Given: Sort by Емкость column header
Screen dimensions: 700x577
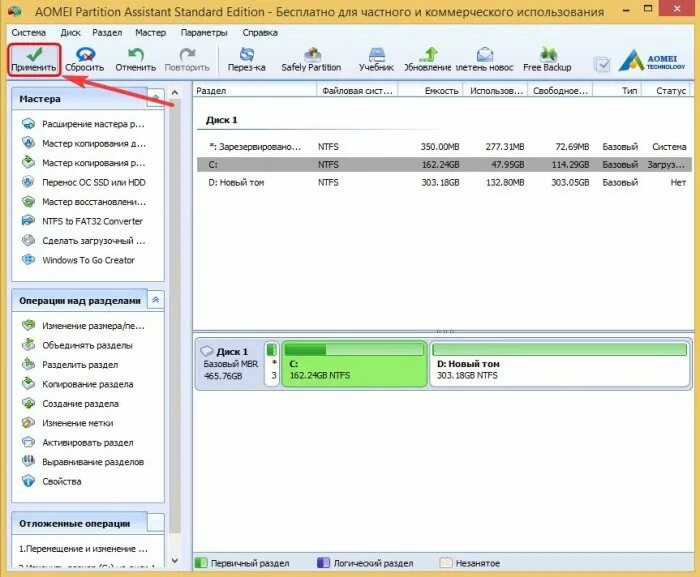Looking at the screenshot, I should point(430,91).
